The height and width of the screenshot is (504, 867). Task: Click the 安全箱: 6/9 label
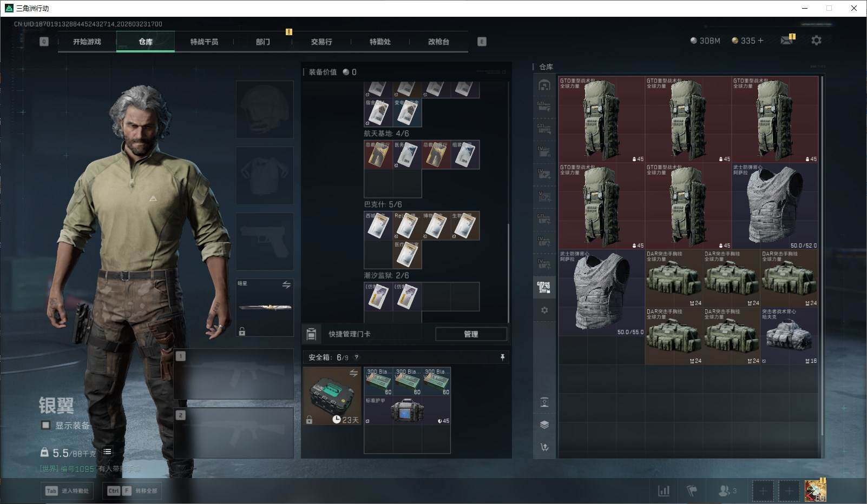click(329, 357)
